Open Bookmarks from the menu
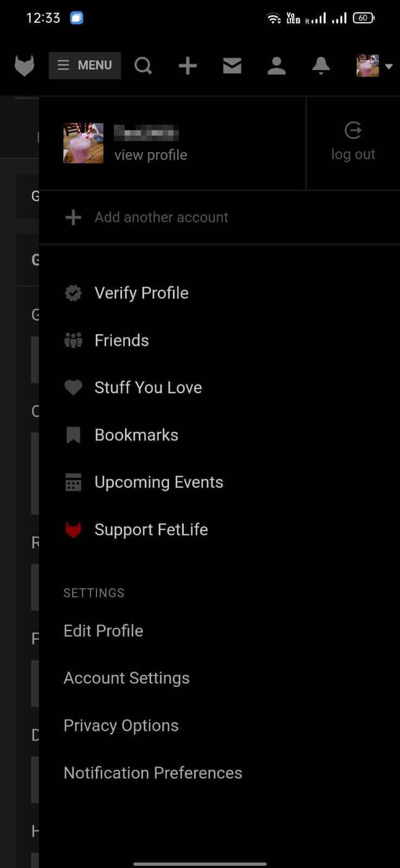The image size is (400, 868). tap(136, 435)
